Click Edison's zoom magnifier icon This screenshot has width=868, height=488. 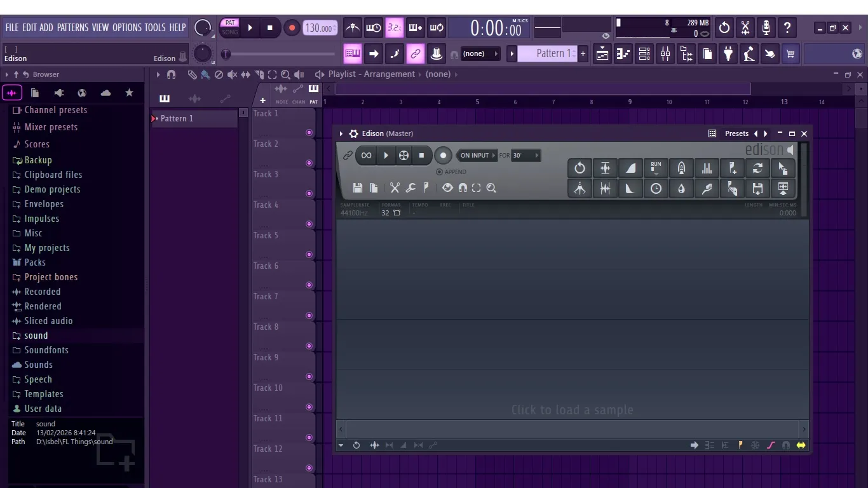point(491,188)
